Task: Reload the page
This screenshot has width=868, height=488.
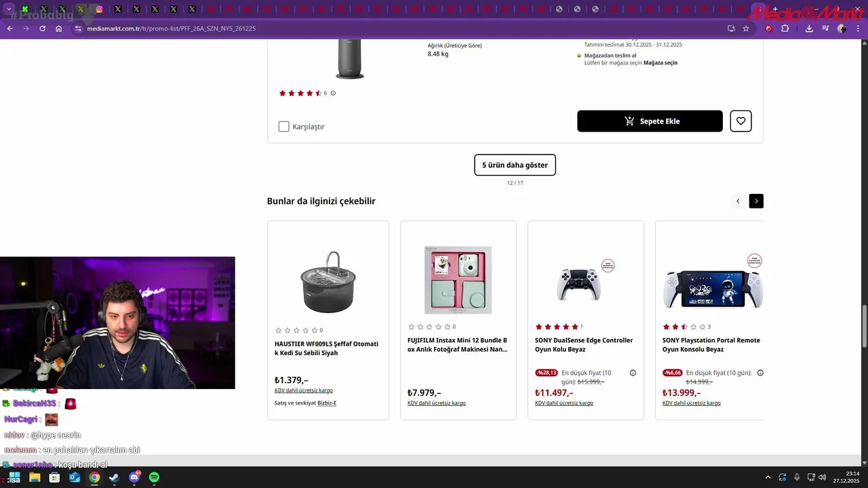Action: [x=42, y=28]
